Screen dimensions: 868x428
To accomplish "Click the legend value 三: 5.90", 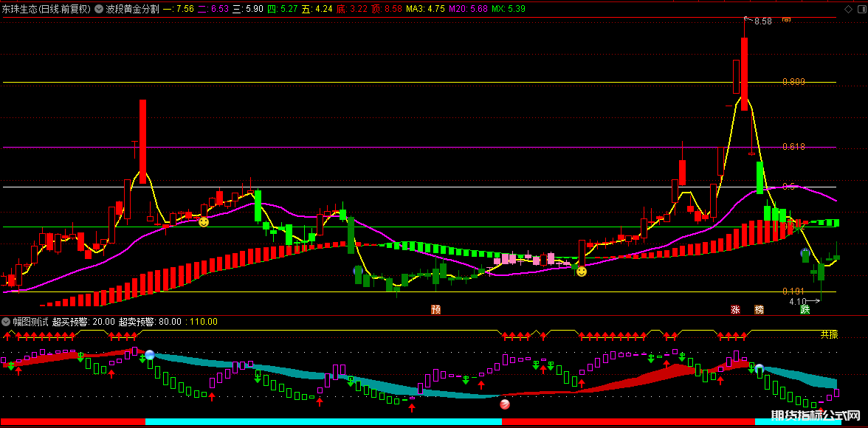I will tap(248, 9).
